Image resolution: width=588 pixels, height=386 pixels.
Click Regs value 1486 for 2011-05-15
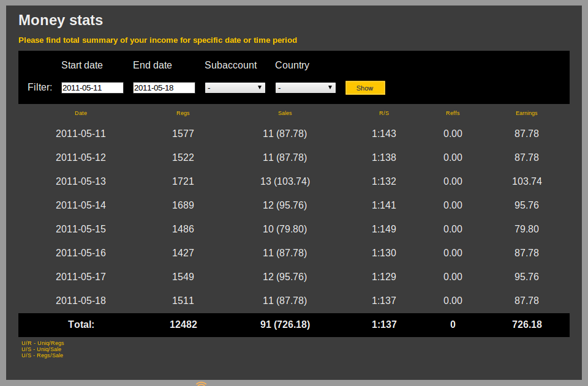tap(183, 229)
